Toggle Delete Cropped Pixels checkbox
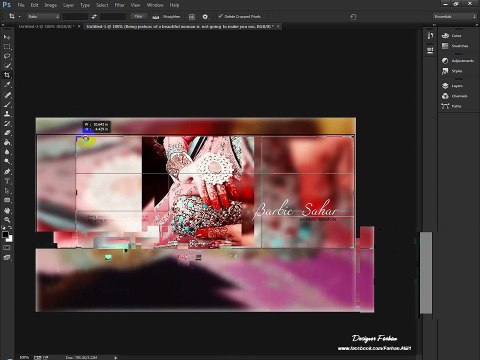Viewport: 480px width, 360px height. [239, 16]
